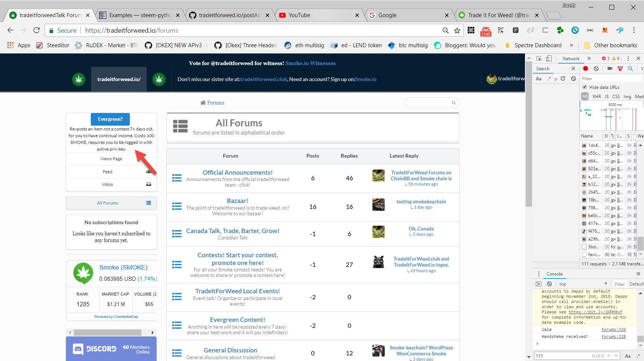Select the Img network filter
The image size is (644, 361).
tap(627, 97)
